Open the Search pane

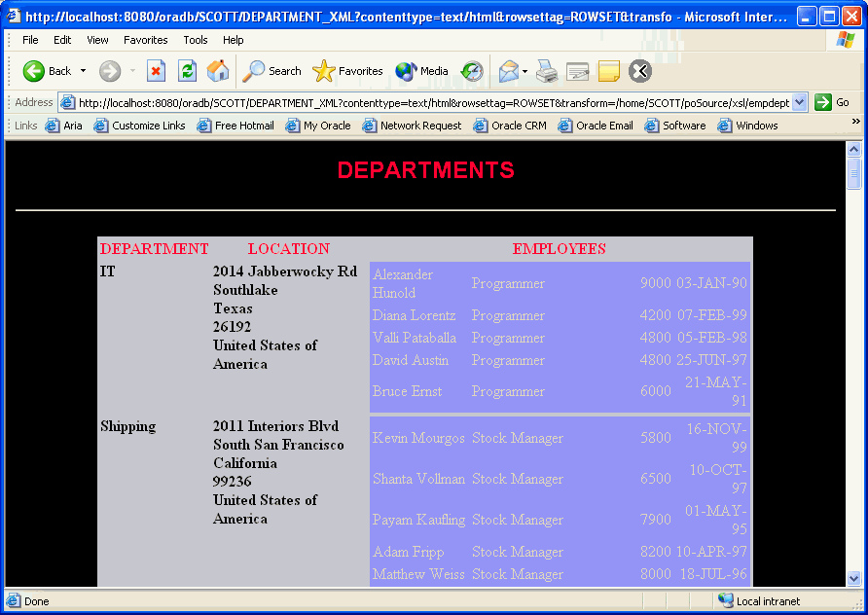[x=272, y=71]
